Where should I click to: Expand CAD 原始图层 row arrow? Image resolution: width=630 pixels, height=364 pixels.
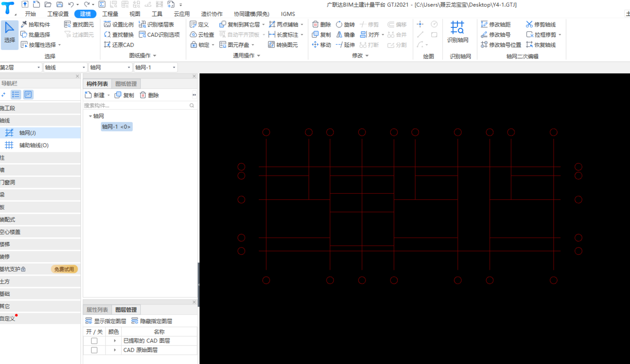pos(115,350)
